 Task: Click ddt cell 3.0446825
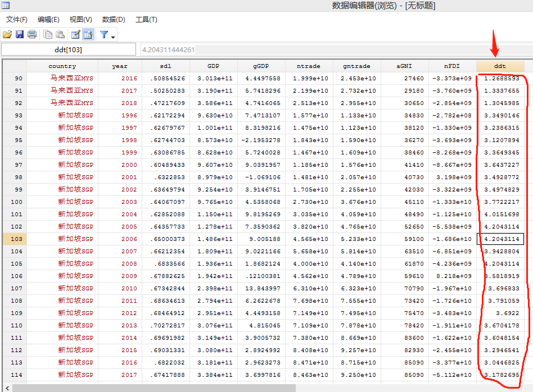coord(502,362)
